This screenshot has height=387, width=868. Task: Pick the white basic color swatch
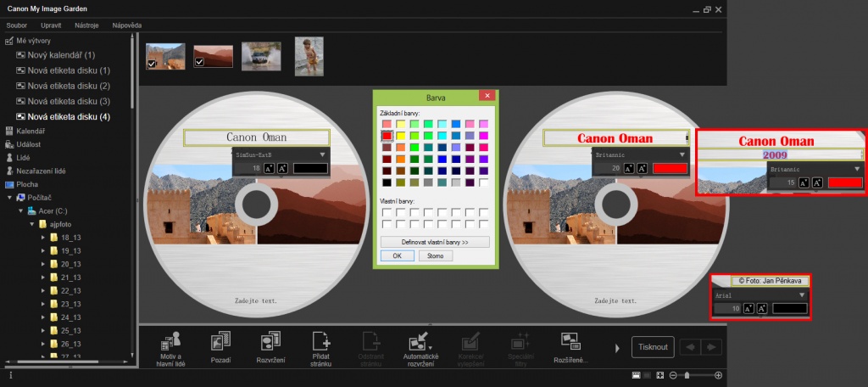pyautogui.click(x=484, y=182)
